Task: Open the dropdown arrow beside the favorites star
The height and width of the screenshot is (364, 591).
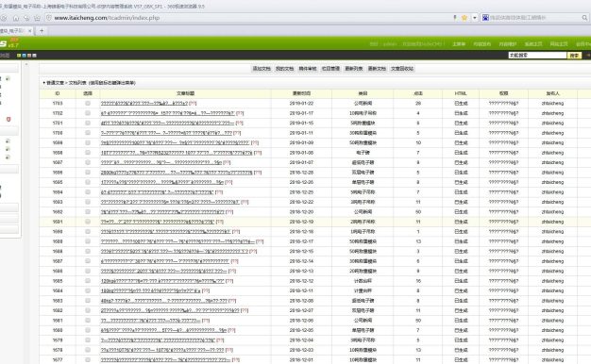Action: click(475, 18)
